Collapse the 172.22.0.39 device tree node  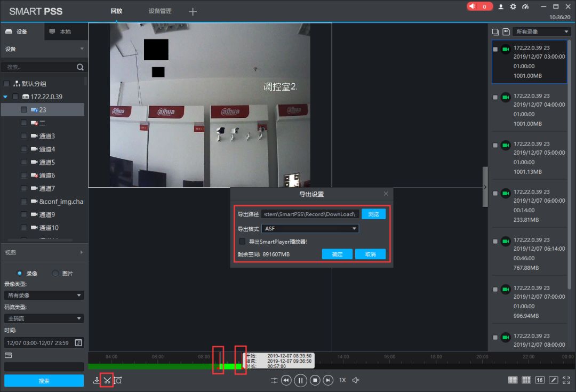(x=5, y=97)
